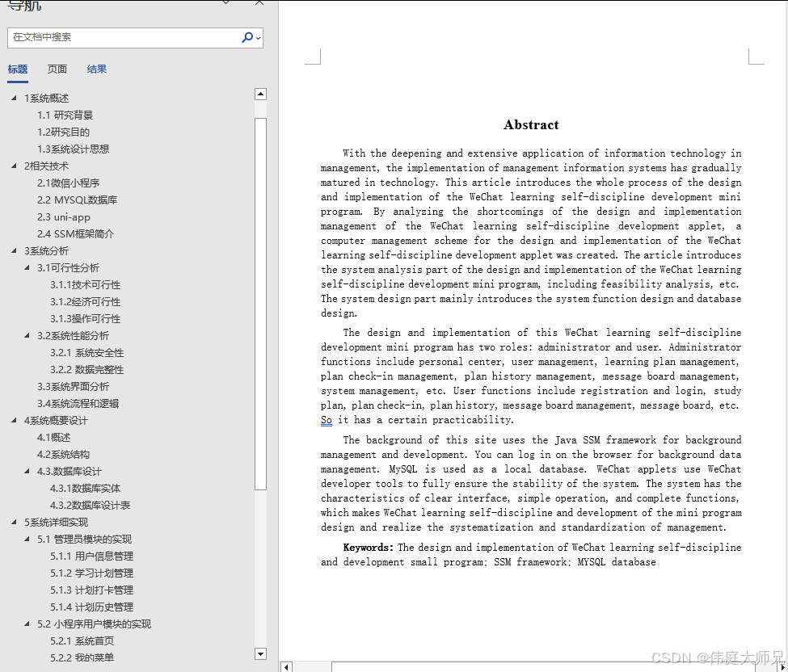Jump to heading 5.1.1 用户信息管理

91,556
